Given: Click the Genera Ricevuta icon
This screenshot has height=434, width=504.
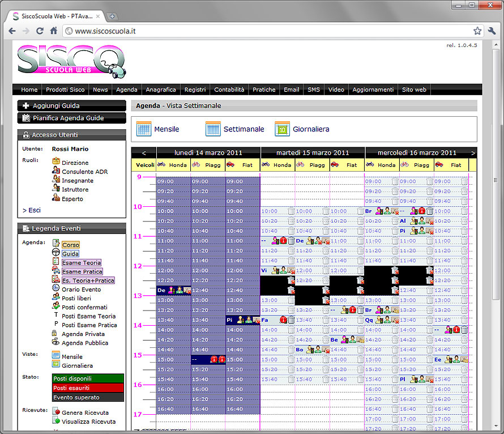Looking at the screenshot, I should pos(56,412).
